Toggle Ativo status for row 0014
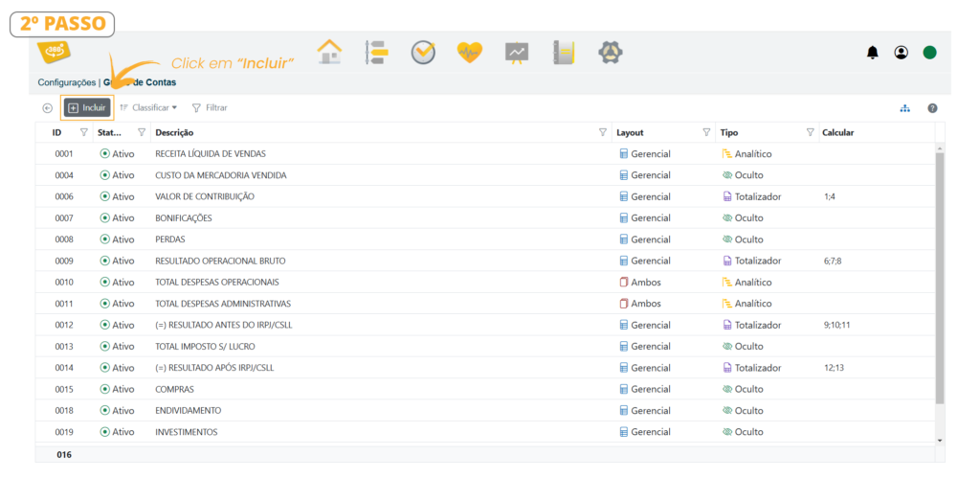This screenshot has height=501, width=980. pyautogui.click(x=105, y=368)
